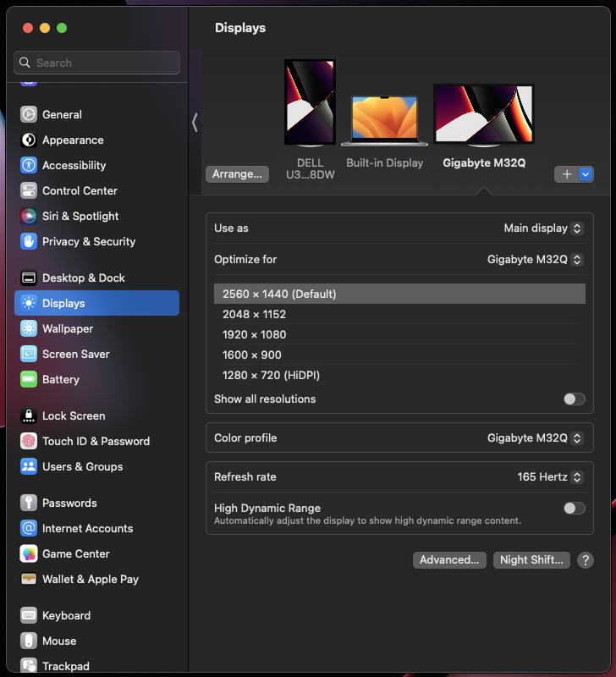Click the Advanced... button
The image size is (616, 677).
(449, 560)
